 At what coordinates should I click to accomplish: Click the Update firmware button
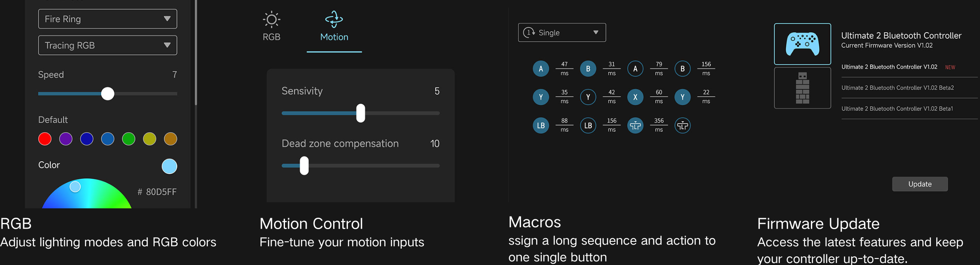coord(920,184)
